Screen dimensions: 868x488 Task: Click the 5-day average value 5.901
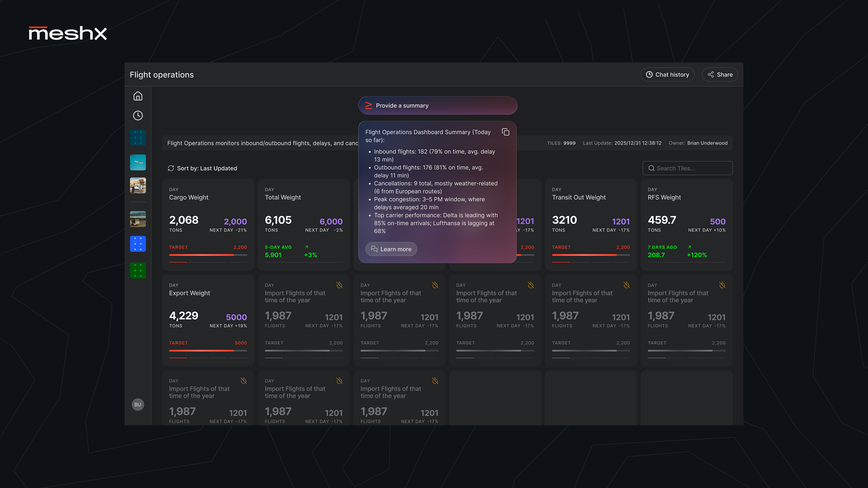click(273, 255)
